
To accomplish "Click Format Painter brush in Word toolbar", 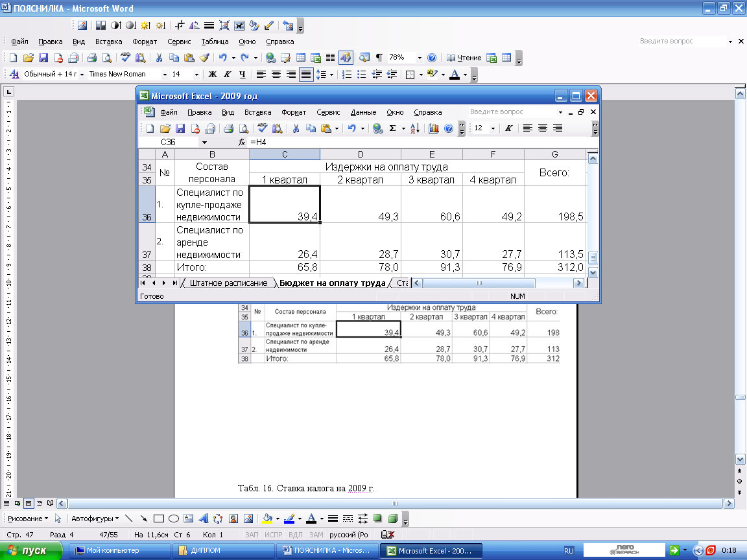I will coord(204,58).
